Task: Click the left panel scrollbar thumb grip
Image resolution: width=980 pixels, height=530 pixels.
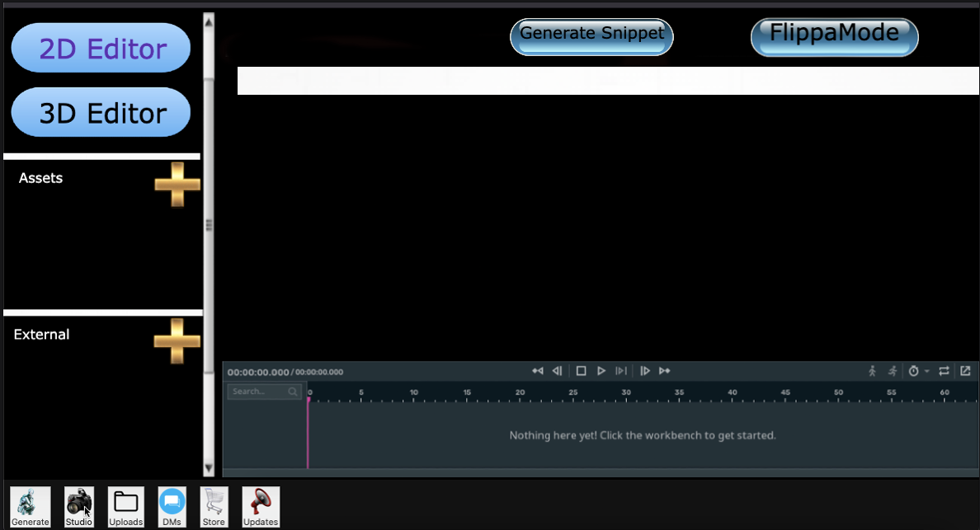Action: tap(209, 225)
